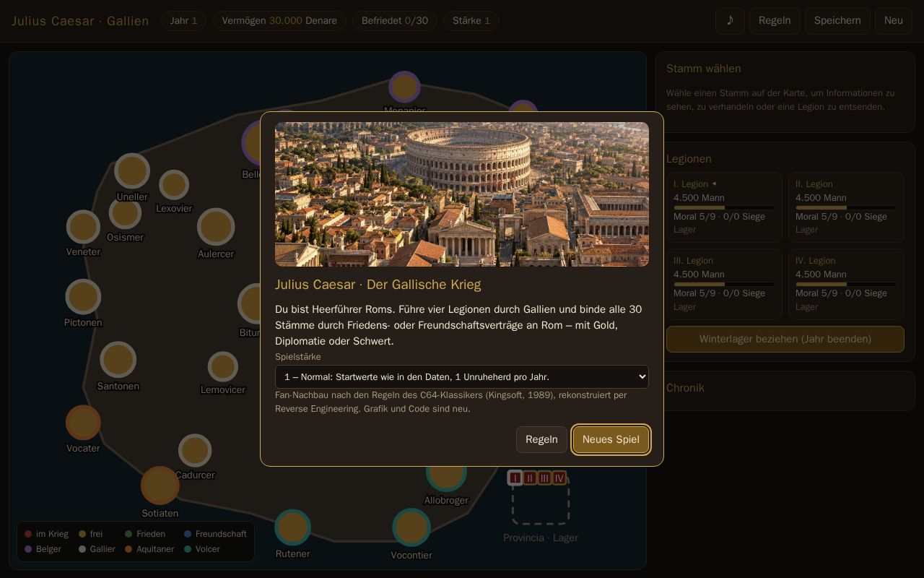
Task: Choose legion token IV in the camp
Action: coord(559,478)
